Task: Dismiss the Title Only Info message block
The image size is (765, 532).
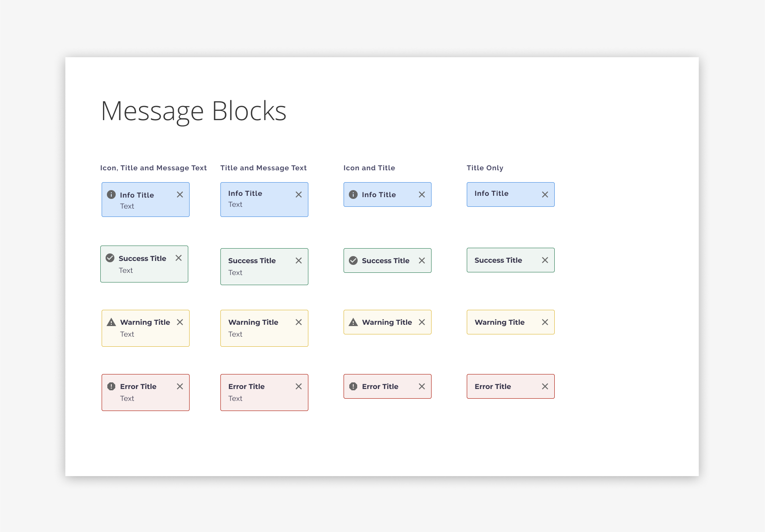Action: 545,194
